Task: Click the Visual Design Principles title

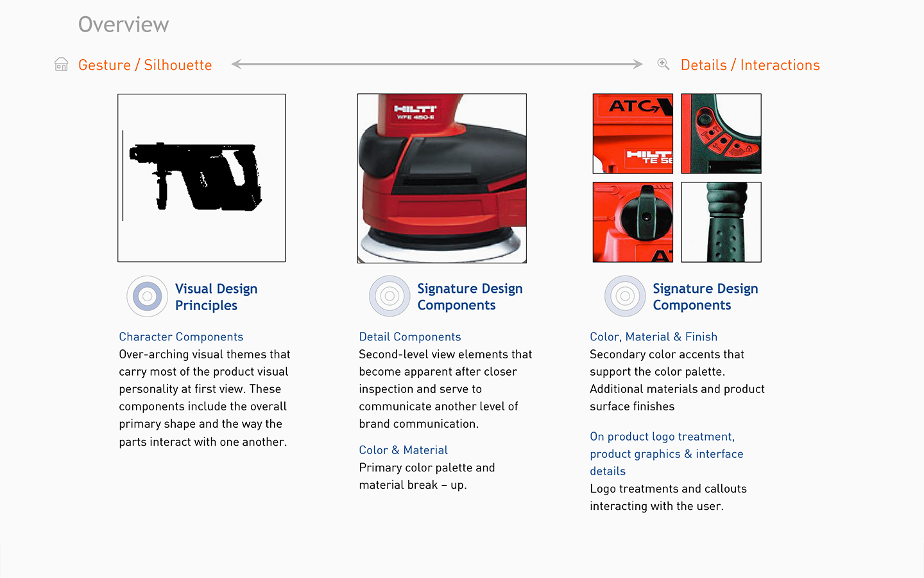Action: click(x=216, y=297)
